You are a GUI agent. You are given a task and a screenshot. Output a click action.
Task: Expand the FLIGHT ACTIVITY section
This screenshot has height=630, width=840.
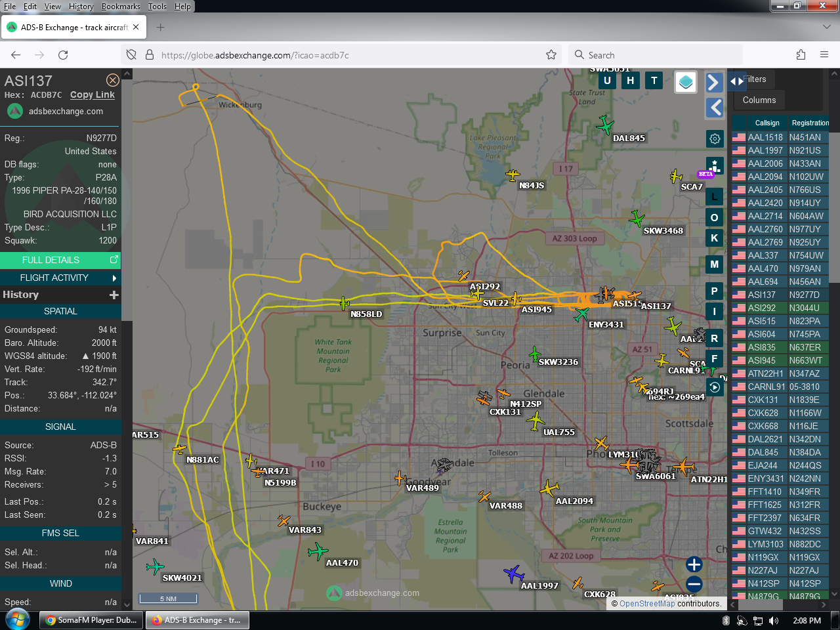(60, 278)
